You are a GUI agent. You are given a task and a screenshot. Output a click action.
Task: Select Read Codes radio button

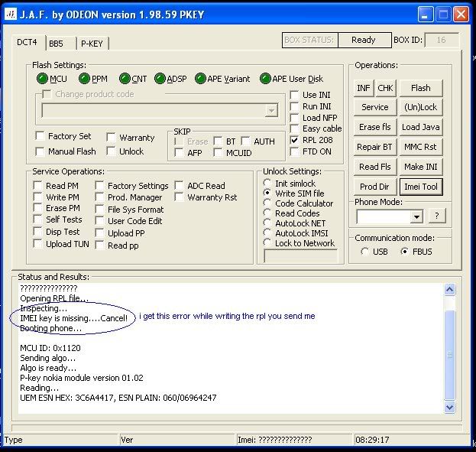(267, 213)
